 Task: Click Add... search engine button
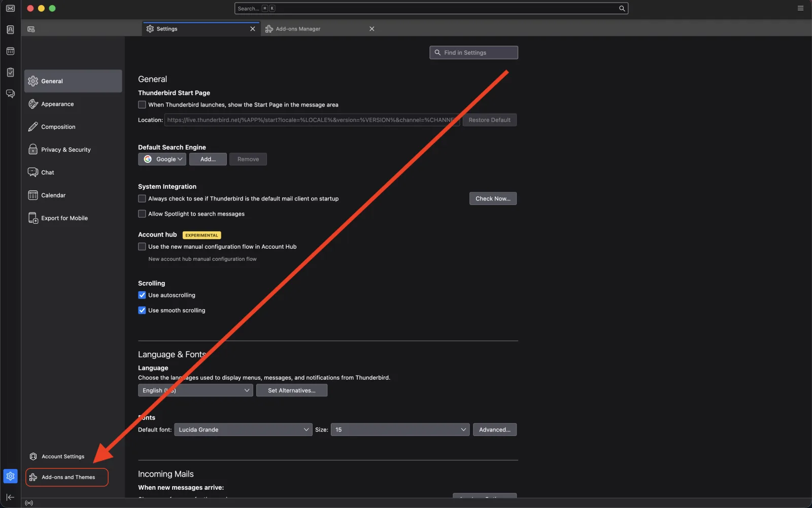tap(208, 159)
